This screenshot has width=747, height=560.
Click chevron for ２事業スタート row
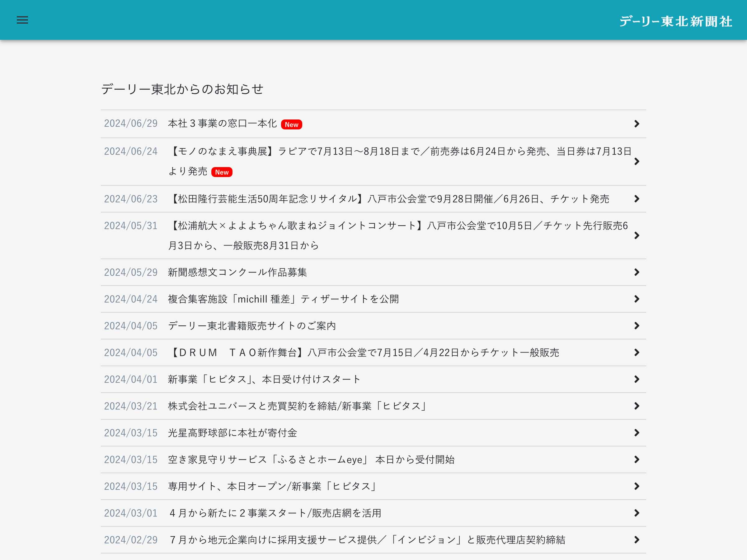(637, 513)
